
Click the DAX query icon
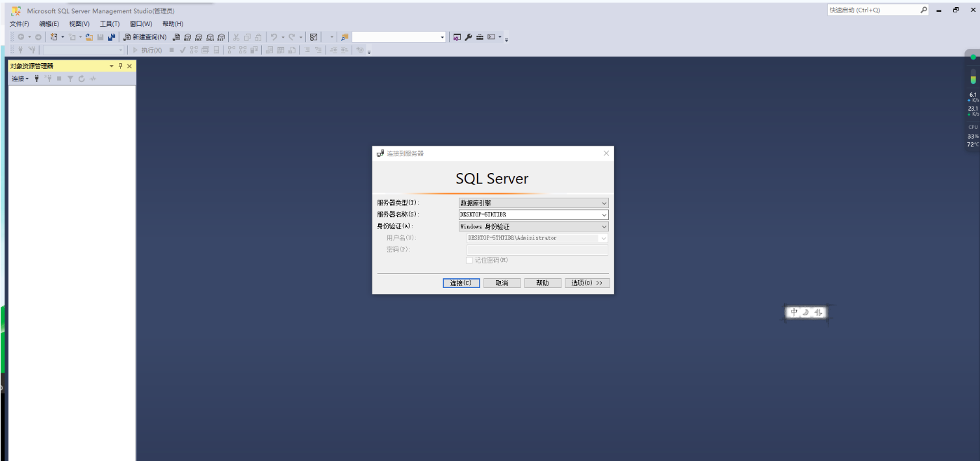click(221, 37)
